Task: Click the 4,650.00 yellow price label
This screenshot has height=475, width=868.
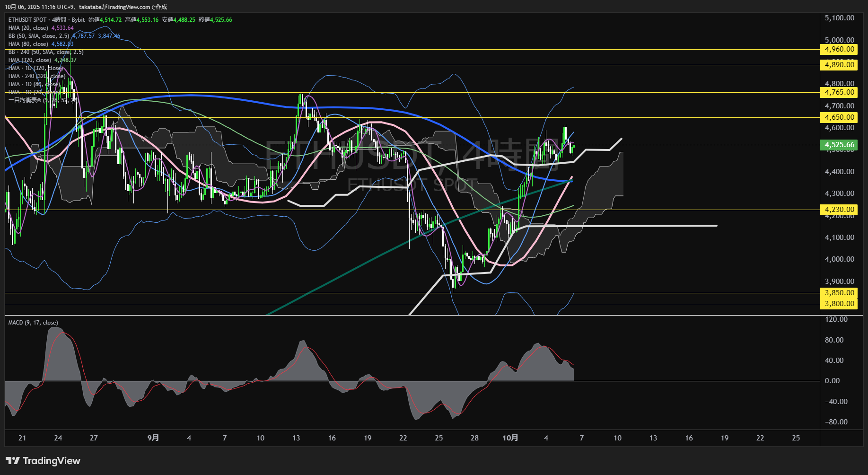Action: 839,117
